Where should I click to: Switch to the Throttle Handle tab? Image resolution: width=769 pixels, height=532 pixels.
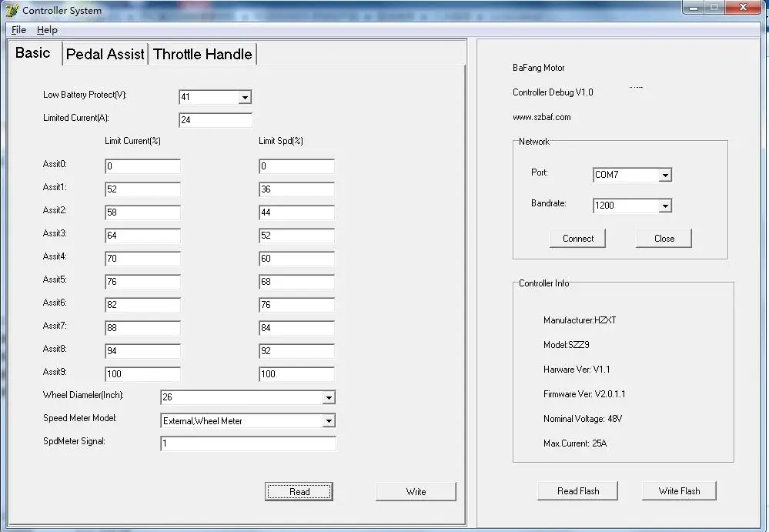tap(202, 54)
